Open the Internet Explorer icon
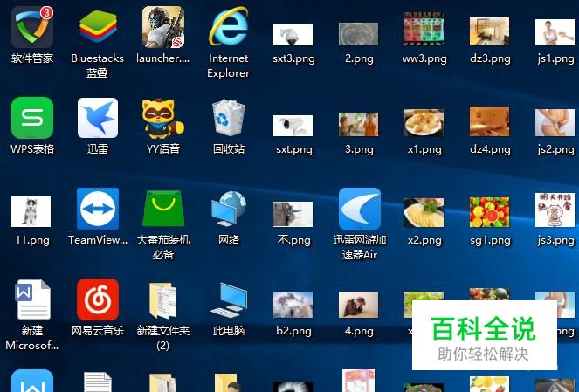Viewport: 579px width, 392px height. click(229, 27)
